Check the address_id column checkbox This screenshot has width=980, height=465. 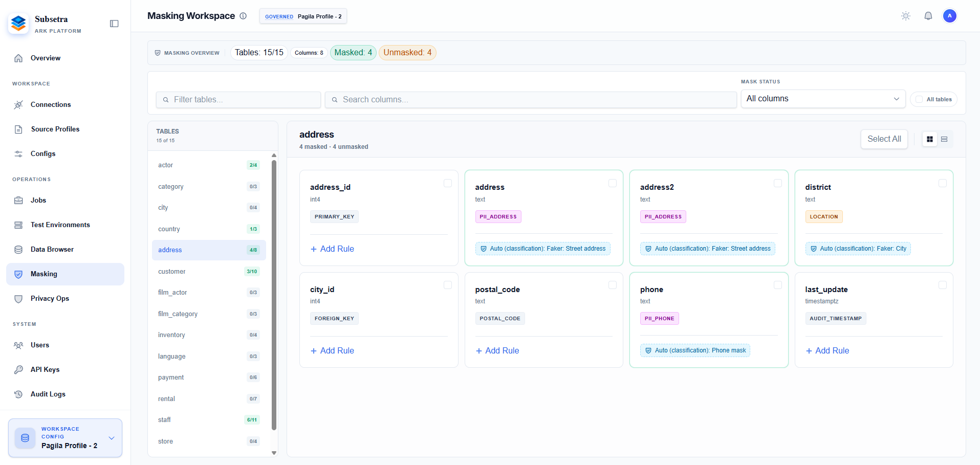tap(448, 183)
